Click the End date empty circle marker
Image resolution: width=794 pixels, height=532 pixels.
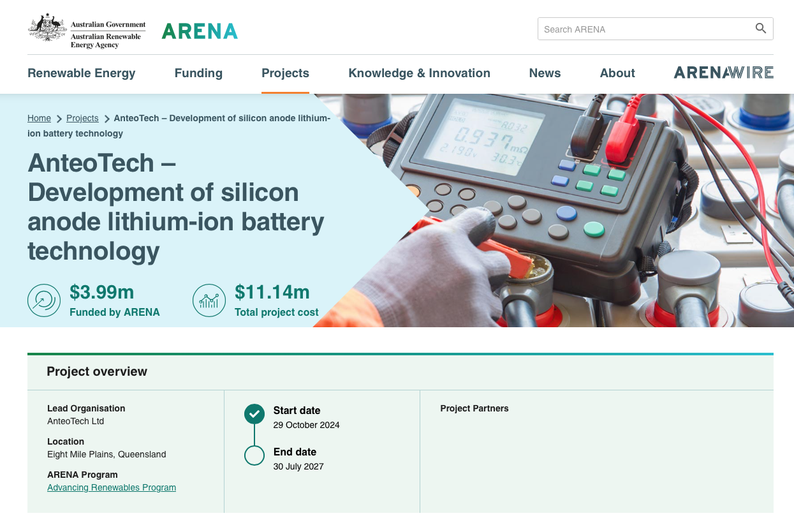point(254,455)
